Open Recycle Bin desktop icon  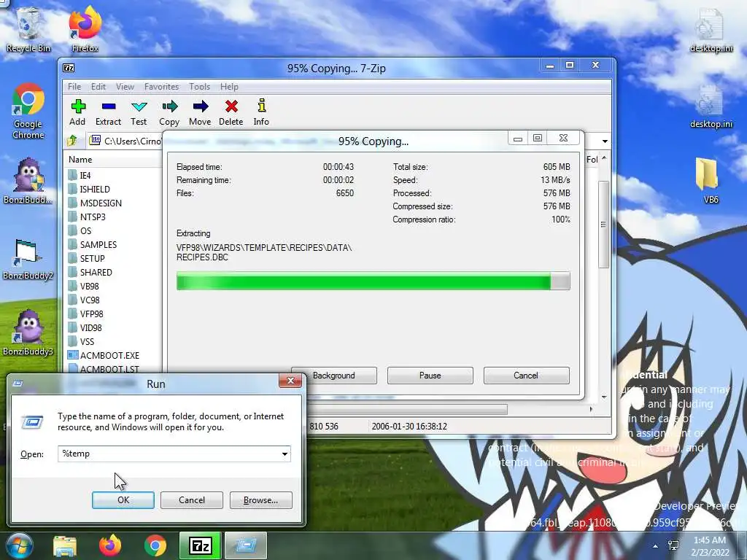pos(28,30)
